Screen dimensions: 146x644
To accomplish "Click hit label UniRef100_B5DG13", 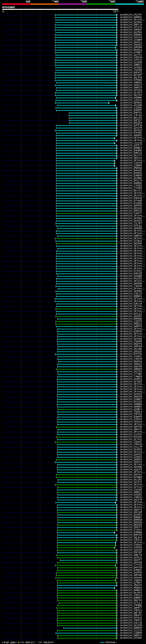I will 131,324.
